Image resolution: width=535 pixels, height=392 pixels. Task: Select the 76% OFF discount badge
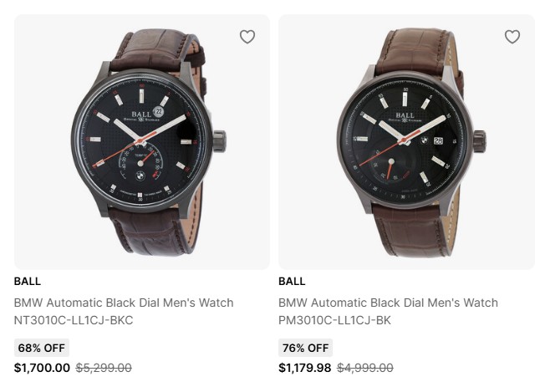point(305,348)
